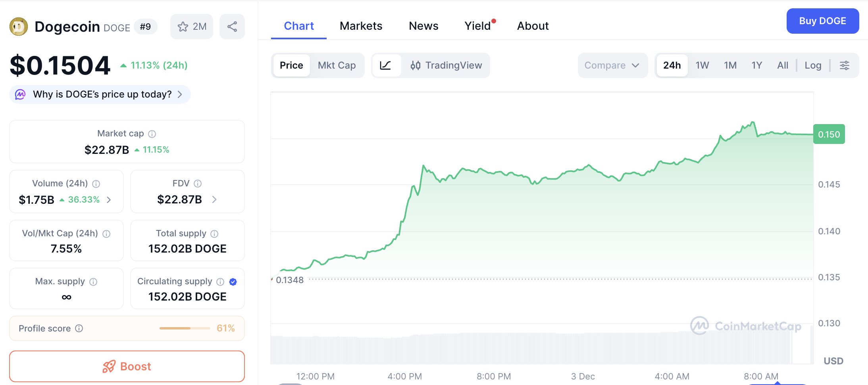Image resolution: width=868 pixels, height=385 pixels.
Task: Open TradingView candlestick chart icon
Action: coord(416,65)
